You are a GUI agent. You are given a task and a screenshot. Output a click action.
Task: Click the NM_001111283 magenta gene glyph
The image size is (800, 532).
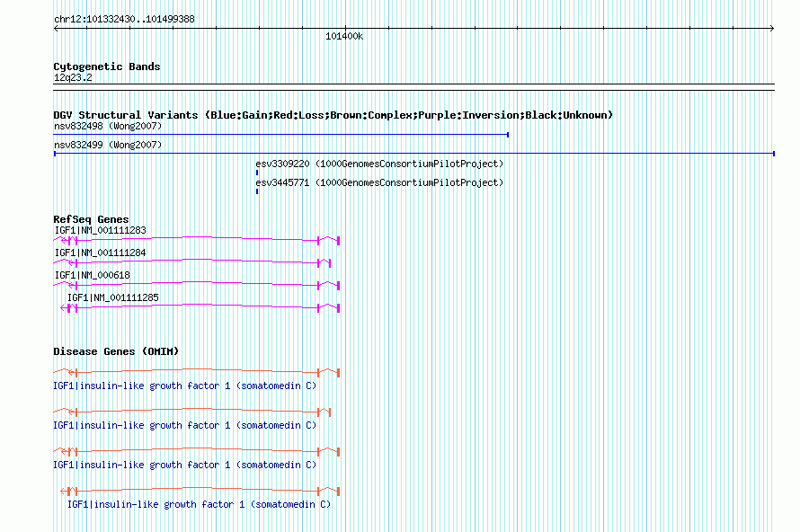[197, 240]
